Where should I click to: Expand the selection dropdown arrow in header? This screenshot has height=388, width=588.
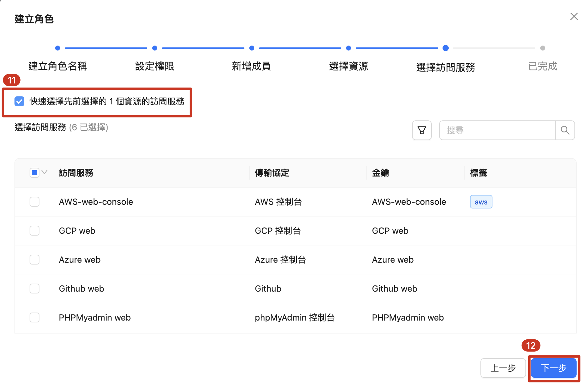(x=45, y=172)
